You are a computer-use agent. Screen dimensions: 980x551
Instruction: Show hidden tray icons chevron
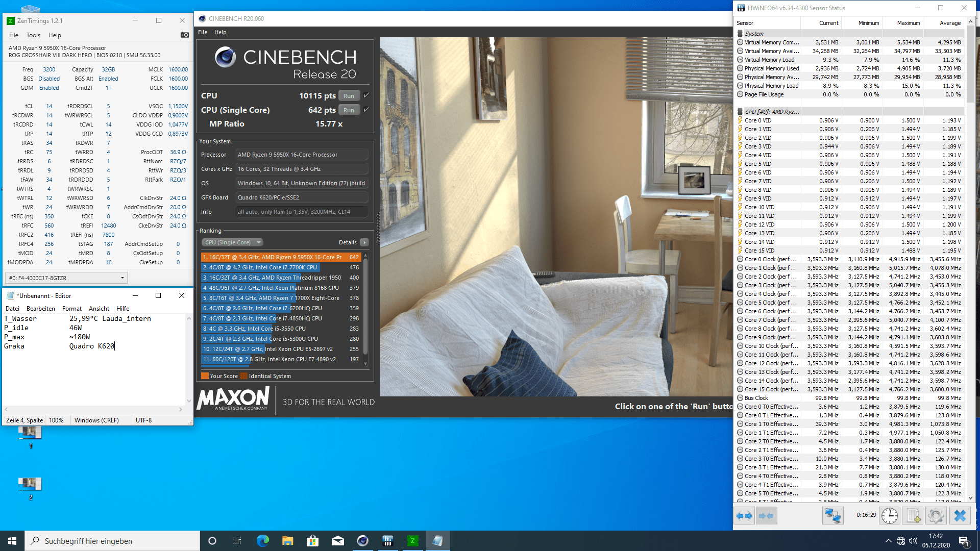[889, 541]
